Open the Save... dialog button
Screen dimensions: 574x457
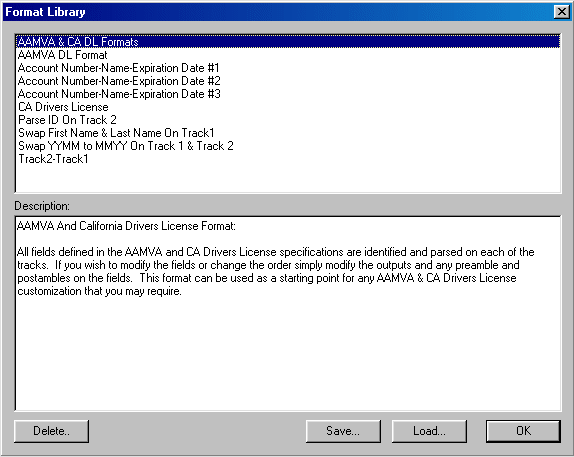pyautogui.click(x=343, y=431)
